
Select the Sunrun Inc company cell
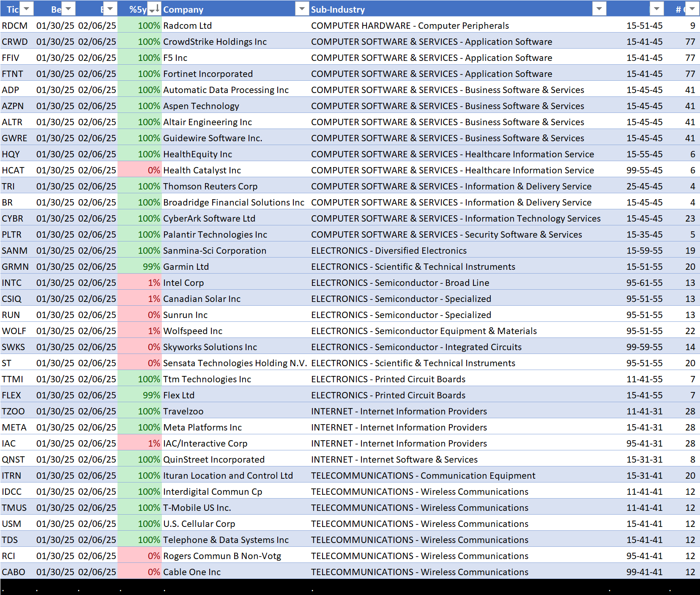pyautogui.click(x=235, y=315)
